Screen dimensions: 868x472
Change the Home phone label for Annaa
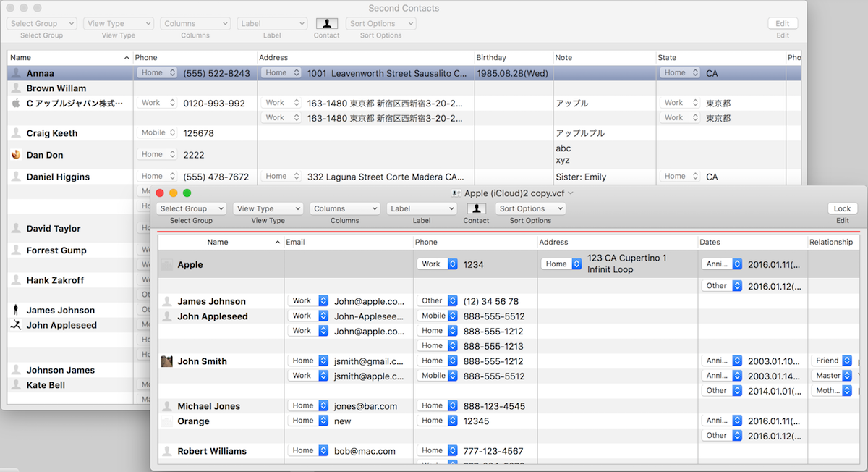(157, 73)
